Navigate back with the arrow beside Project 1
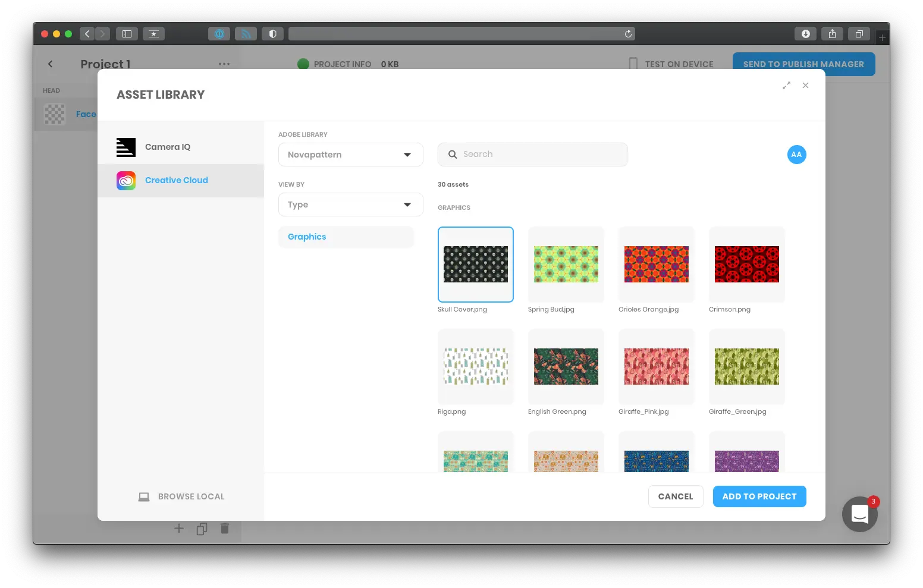This screenshot has width=923, height=588. [x=51, y=64]
